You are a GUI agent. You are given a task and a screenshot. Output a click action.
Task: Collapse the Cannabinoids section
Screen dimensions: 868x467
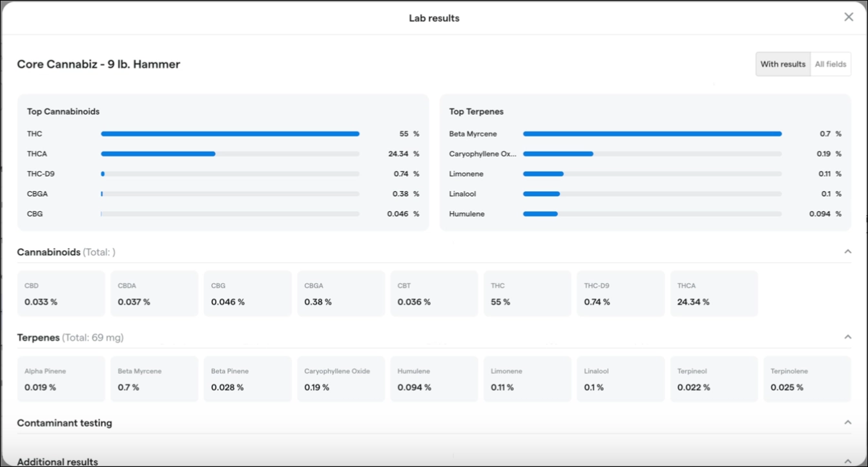[848, 252]
